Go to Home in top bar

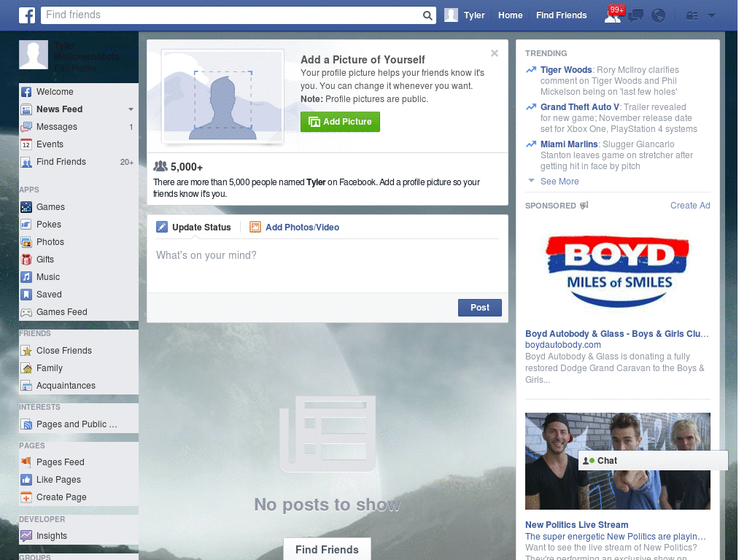510,15
